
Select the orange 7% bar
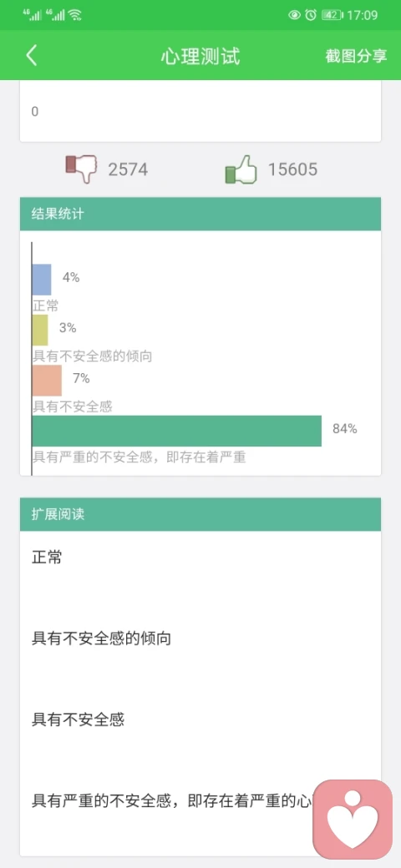[47, 381]
